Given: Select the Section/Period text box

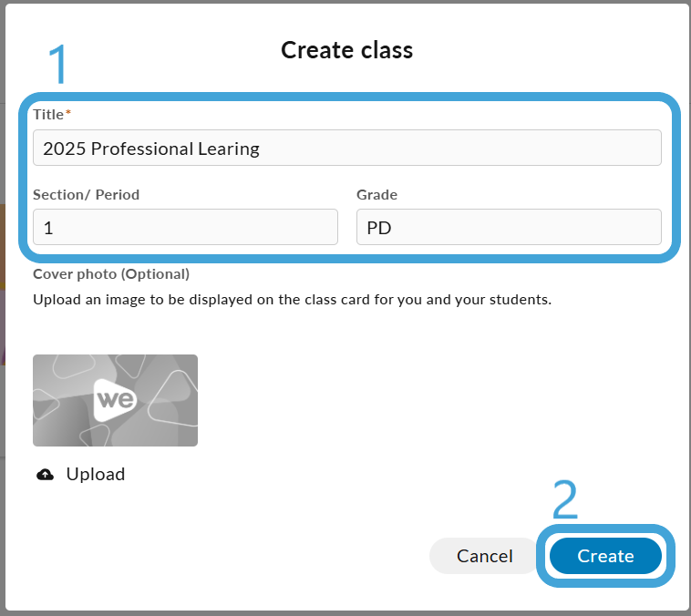Looking at the screenshot, I should pos(186,228).
